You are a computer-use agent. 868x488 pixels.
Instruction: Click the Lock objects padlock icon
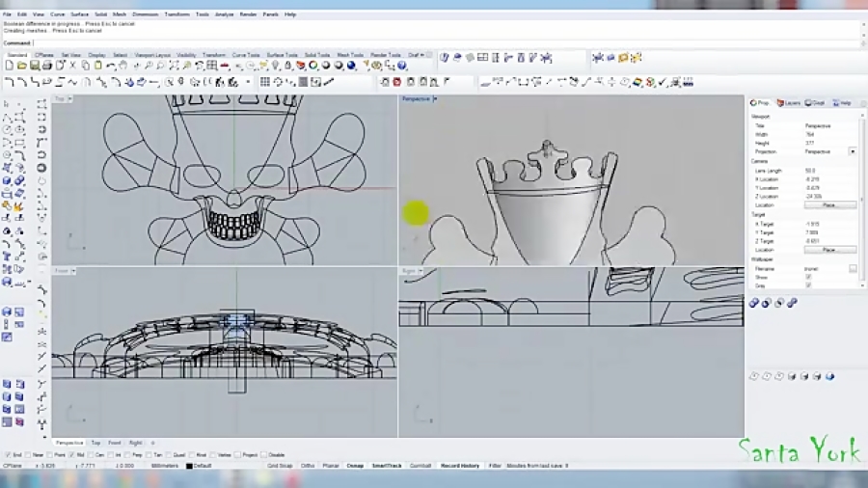tap(287, 66)
